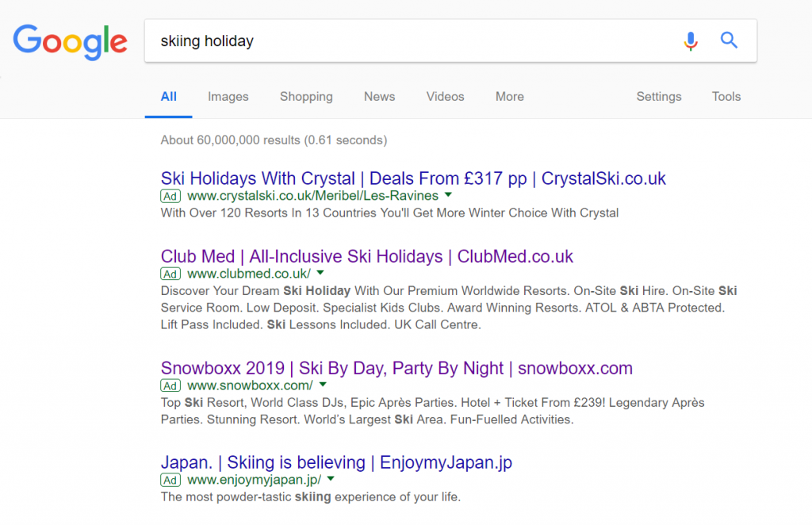Click the Crystal ad description about 120 Resorts
812x525 pixels.
pos(390,213)
